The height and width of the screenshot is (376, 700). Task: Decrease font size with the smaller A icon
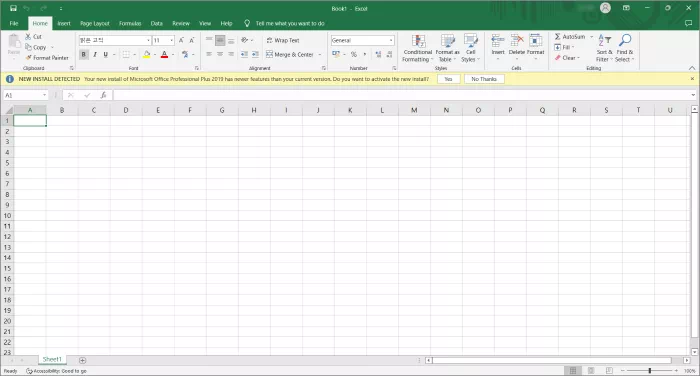pyautogui.click(x=192, y=40)
